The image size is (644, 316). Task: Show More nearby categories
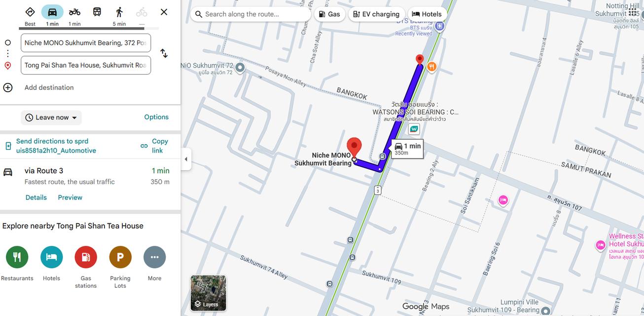click(x=154, y=257)
